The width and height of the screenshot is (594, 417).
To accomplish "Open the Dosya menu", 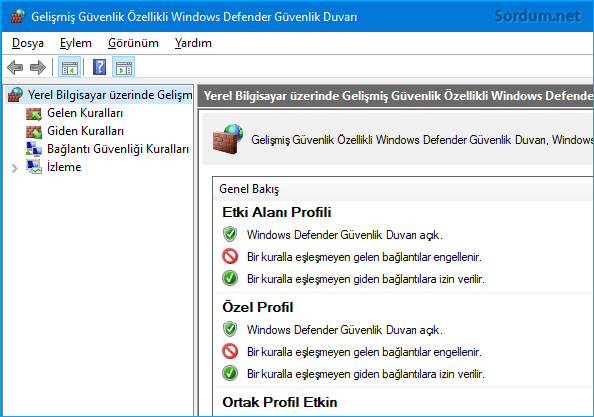I will point(28,43).
